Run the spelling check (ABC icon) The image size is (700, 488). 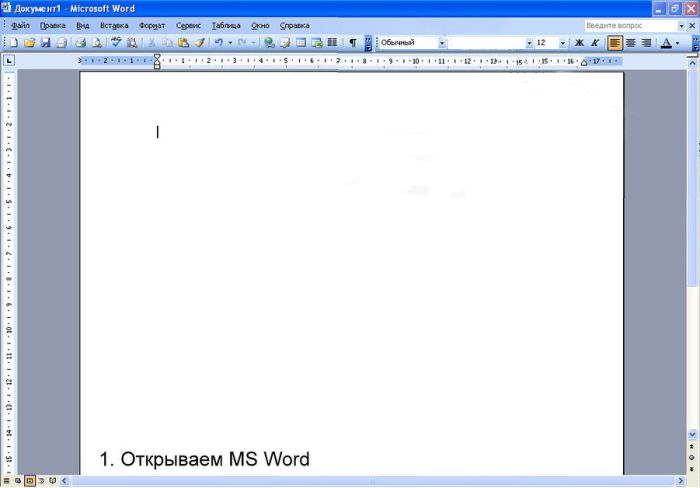point(116,43)
